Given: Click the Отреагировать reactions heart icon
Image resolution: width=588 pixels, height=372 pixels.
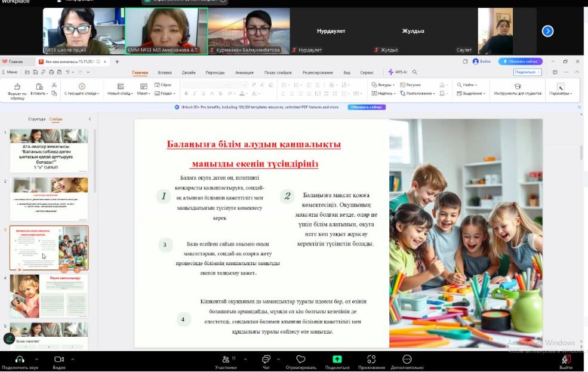Looking at the screenshot, I should [x=301, y=359].
